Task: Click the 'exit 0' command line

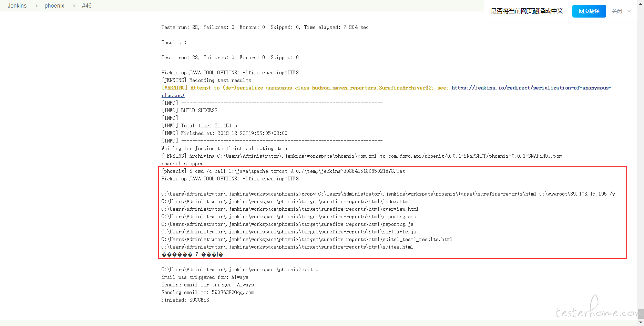Action: [x=240, y=270]
